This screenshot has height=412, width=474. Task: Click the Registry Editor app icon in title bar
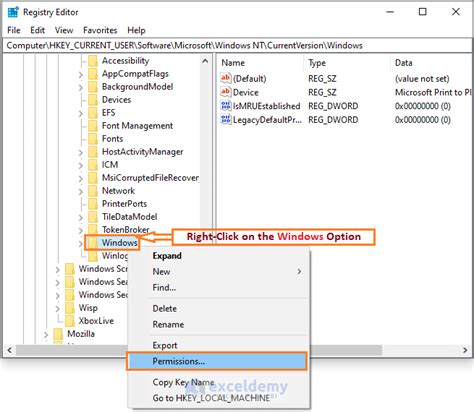click(13, 12)
